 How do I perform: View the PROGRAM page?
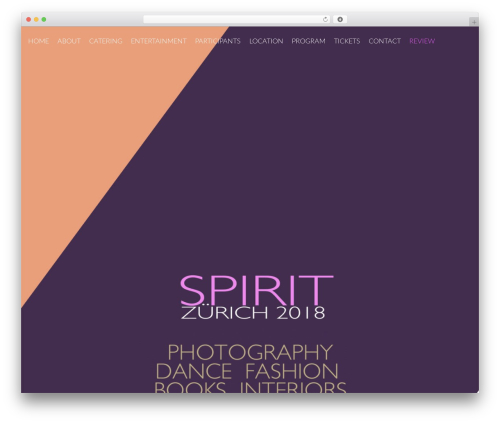[308, 41]
